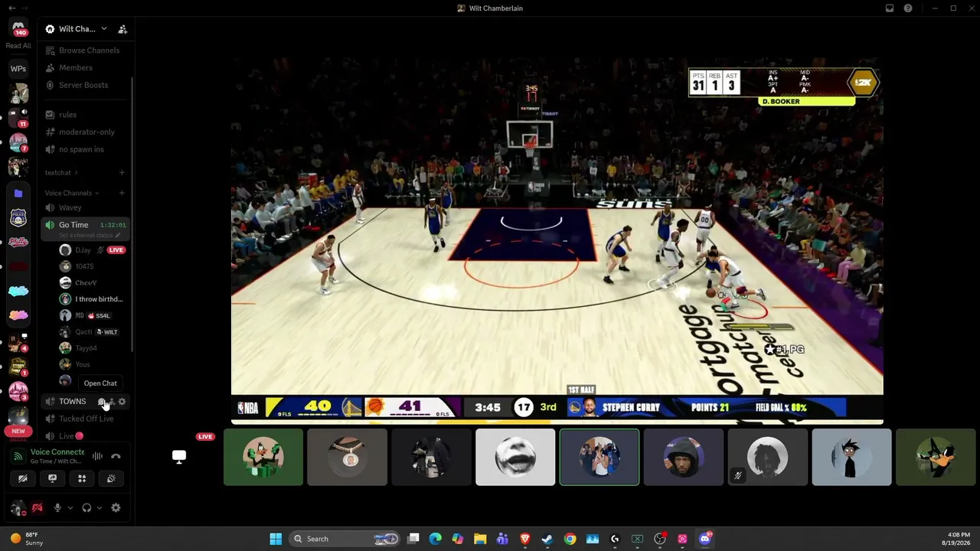
Task: Share your screen from voice panel
Action: coord(52,479)
